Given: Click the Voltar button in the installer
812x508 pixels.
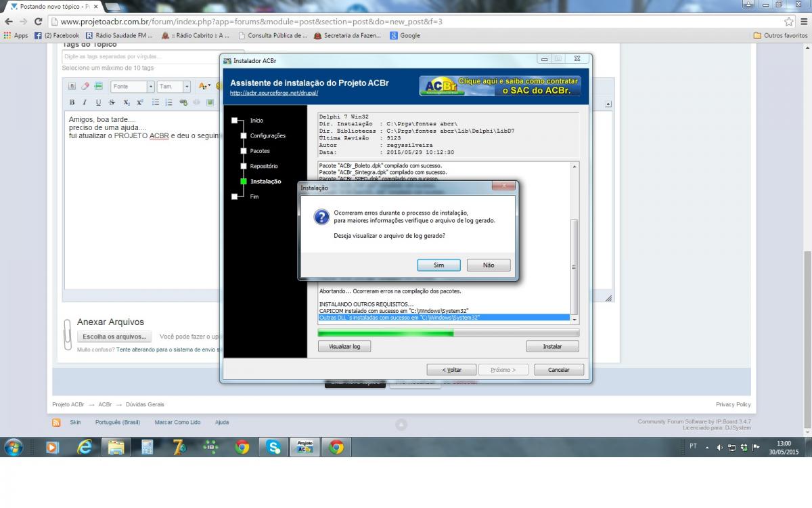Looking at the screenshot, I should pos(451,370).
